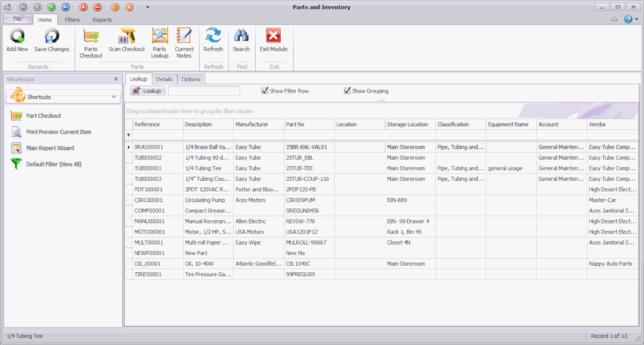Image resolution: width=644 pixels, height=345 pixels.
Task: Click the Exit Module icon
Action: tap(274, 39)
